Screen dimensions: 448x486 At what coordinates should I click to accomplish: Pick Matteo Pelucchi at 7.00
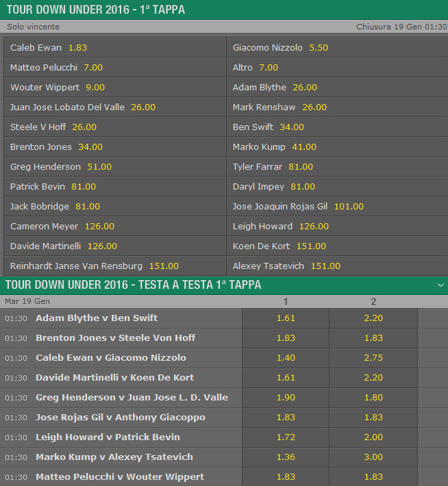115,67
